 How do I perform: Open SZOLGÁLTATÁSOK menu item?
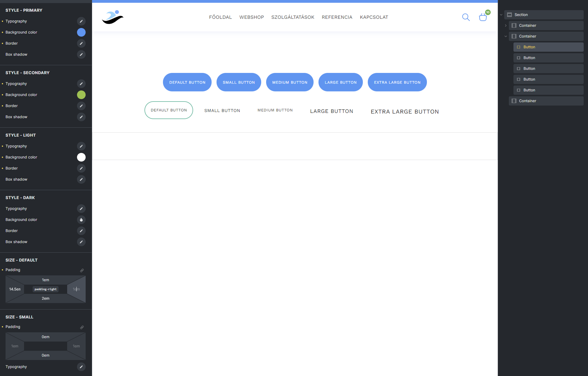293,17
